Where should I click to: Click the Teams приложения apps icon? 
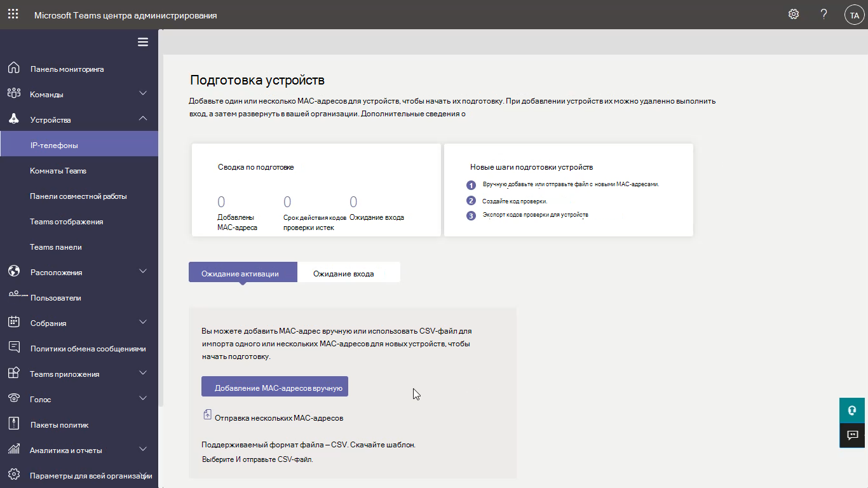click(x=14, y=373)
